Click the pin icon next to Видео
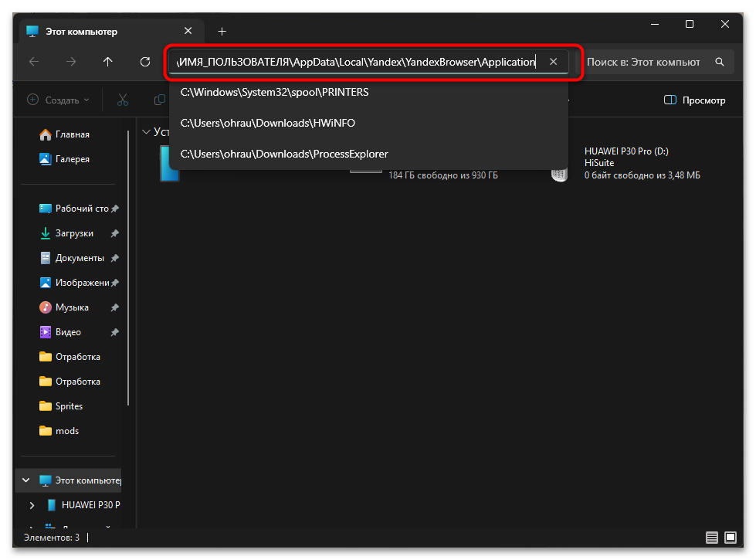This screenshot has height=560, width=756. tap(115, 332)
